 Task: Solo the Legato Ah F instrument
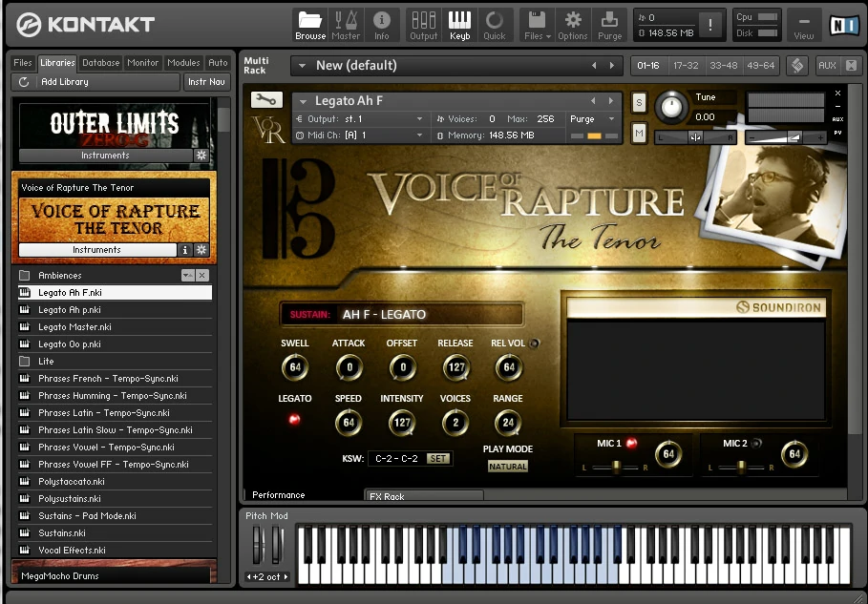click(x=639, y=102)
